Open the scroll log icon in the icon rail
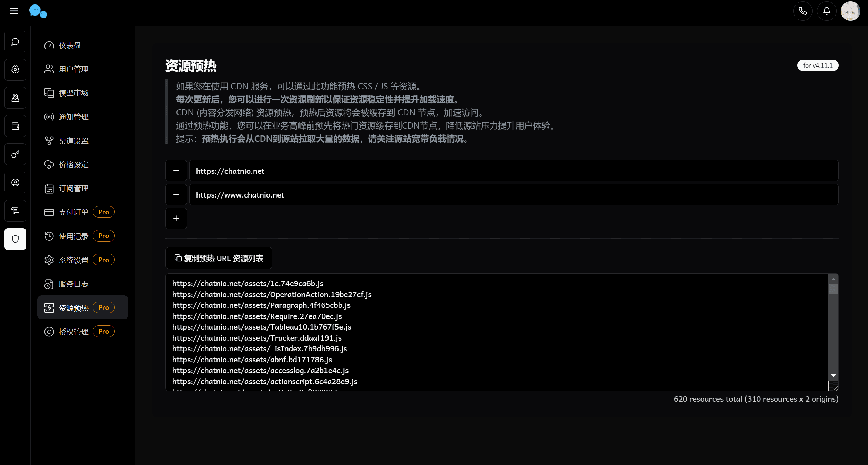Viewport: 868px width, 465px height. [15, 211]
